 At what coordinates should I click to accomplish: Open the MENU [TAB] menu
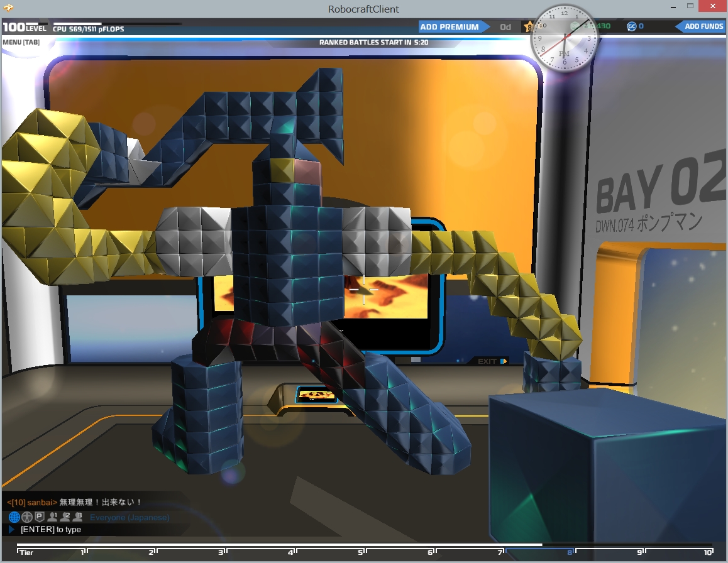[21, 42]
